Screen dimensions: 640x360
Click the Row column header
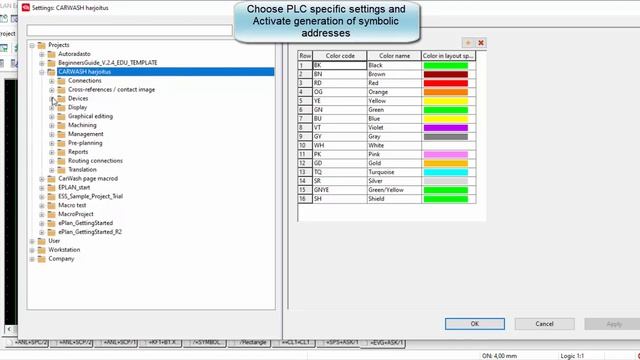(x=305, y=56)
